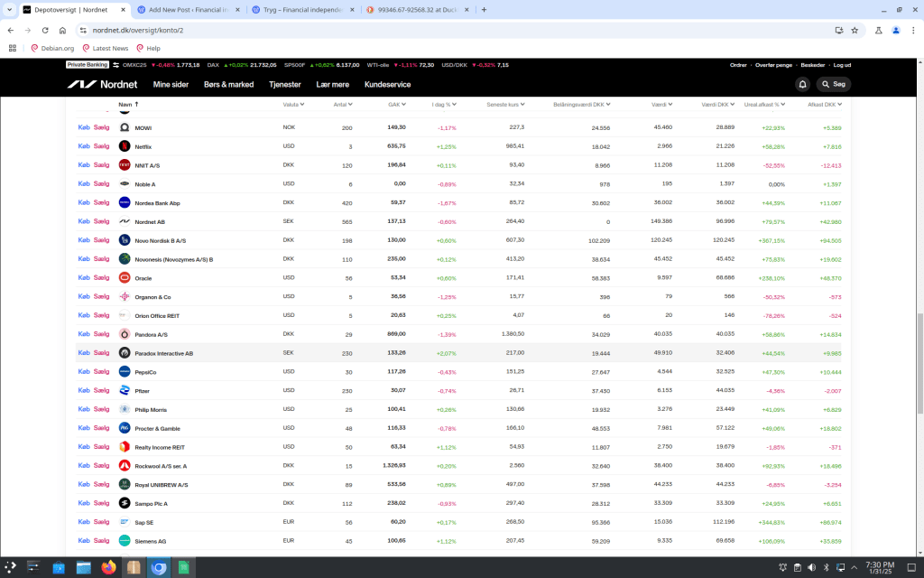Click the Siemens AG logo icon
924x578 pixels.
tap(125, 540)
